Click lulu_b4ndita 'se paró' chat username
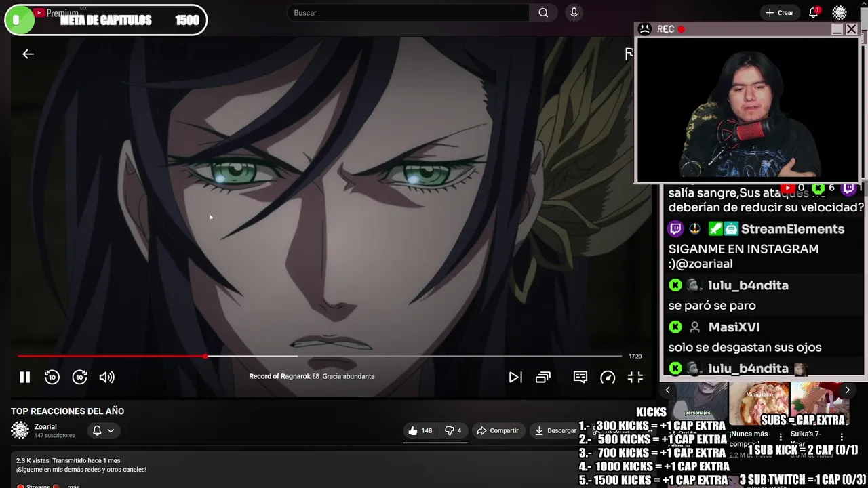 tap(748, 285)
